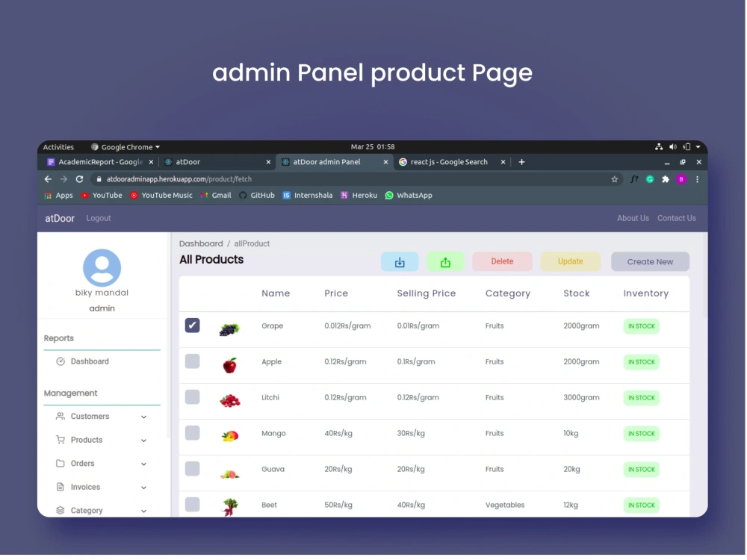
Task: Click the admin user avatar icon
Action: coord(102,268)
